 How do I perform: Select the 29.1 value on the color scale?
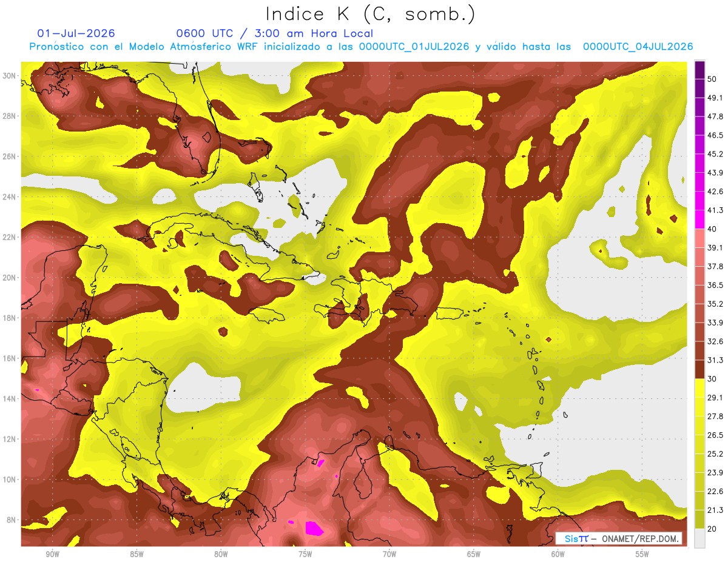(715, 398)
